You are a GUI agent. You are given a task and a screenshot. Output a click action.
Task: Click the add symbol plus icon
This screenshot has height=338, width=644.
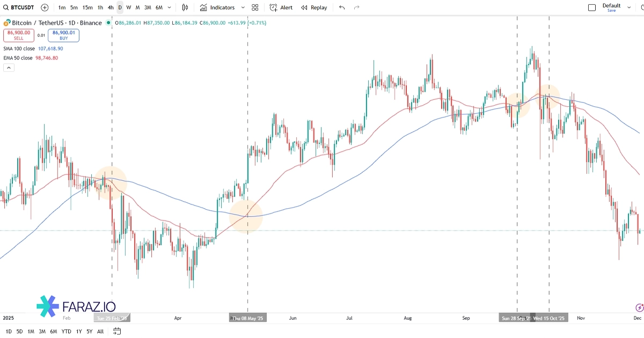[x=45, y=8]
